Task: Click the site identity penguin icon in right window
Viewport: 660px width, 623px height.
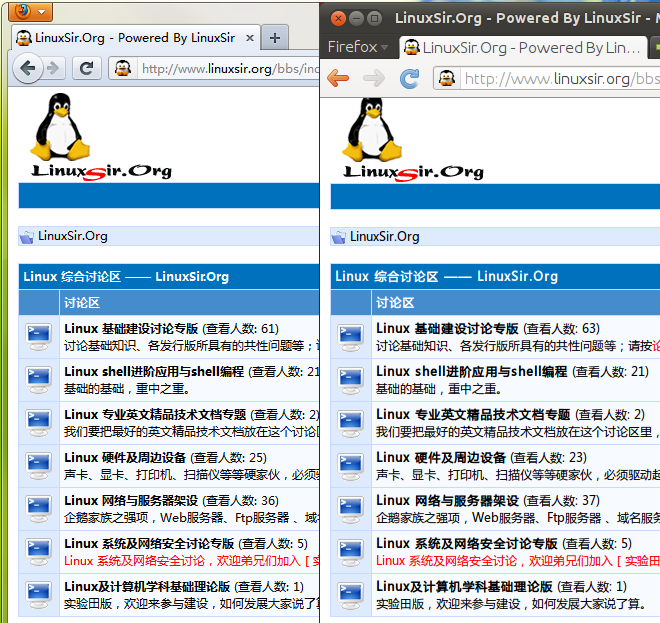Action: click(x=447, y=78)
